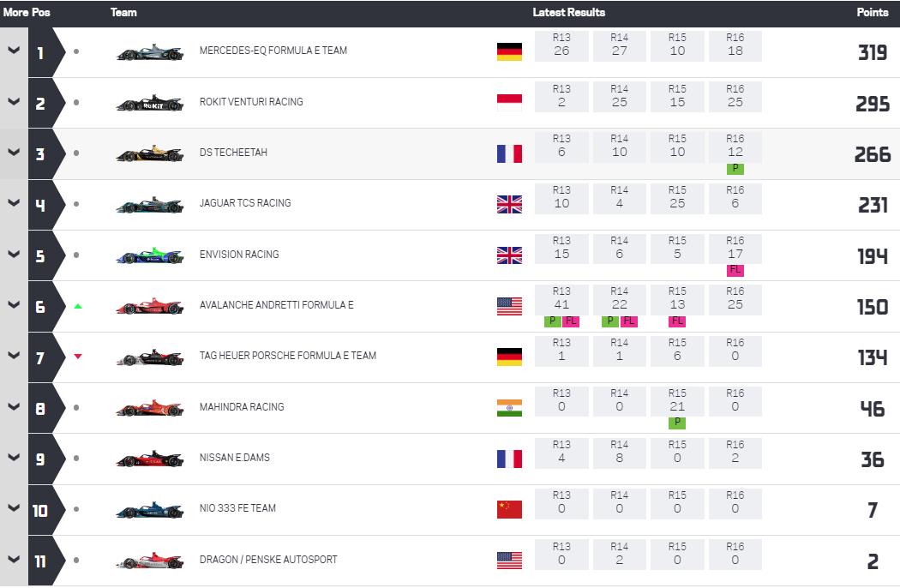Expand Jaguar TCS Racing row chevron
The width and height of the screenshot is (900, 588).
tap(14, 202)
